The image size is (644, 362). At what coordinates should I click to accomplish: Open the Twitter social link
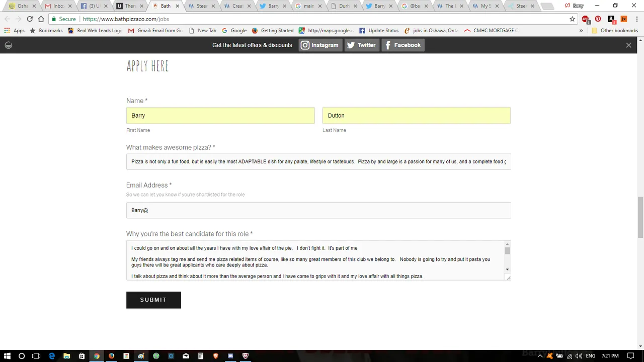pos(362,45)
